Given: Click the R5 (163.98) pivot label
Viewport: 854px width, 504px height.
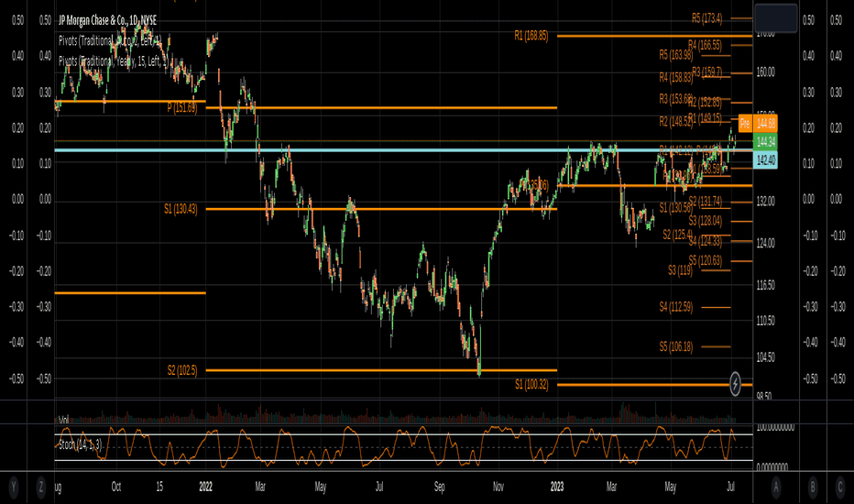Looking at the screenshot, I should (676, 55).
